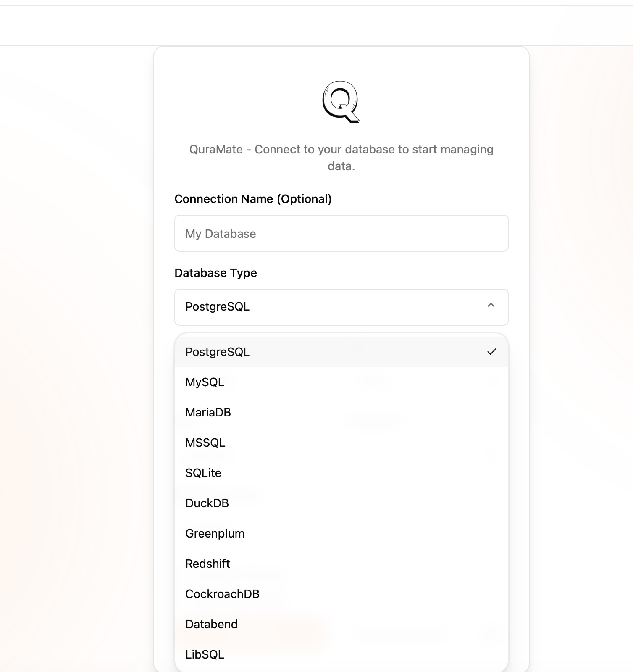This screenshot has width=633, height=672.
Task: Select DuckDB from the database list
Action: [x=207, y=503]
